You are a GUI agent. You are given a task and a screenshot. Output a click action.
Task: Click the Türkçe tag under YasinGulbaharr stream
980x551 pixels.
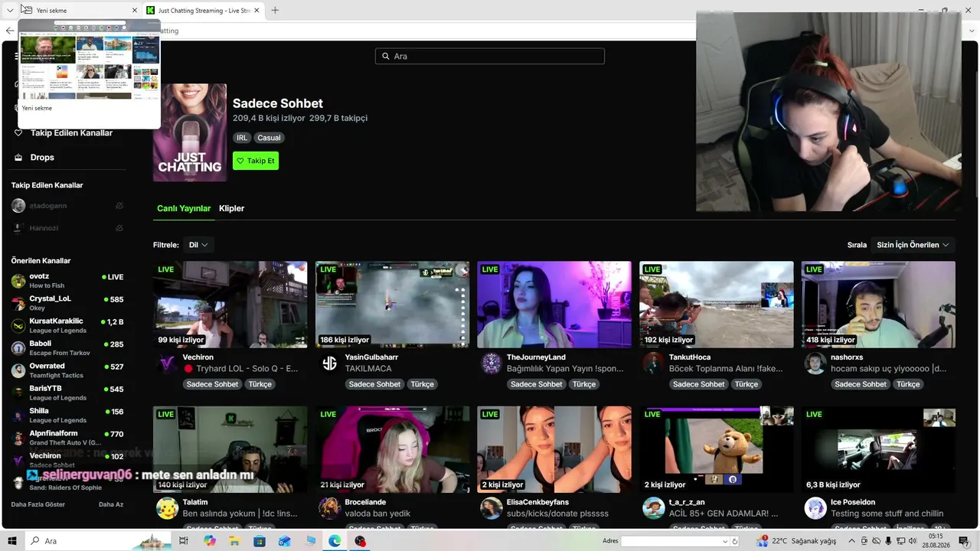pyautogui.click(x=422, y=384)
